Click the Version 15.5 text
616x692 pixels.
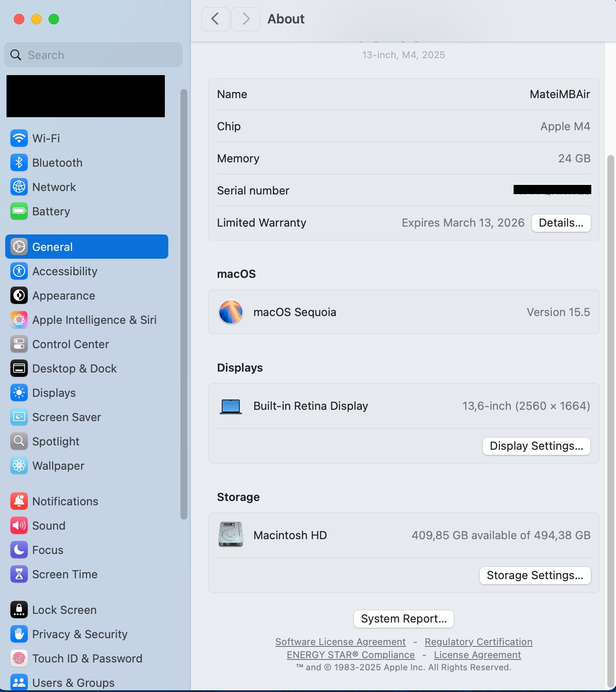click(x=558, y=312)
